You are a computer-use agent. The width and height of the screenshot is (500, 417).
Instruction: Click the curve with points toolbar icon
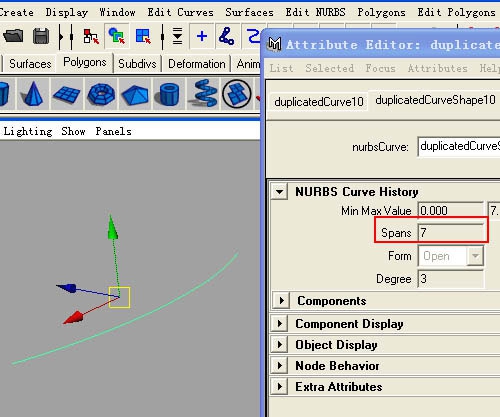pos(227,36)
